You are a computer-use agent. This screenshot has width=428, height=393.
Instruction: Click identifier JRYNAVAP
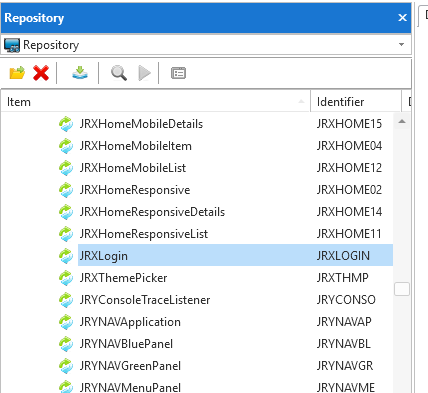(x=344, y=322)
